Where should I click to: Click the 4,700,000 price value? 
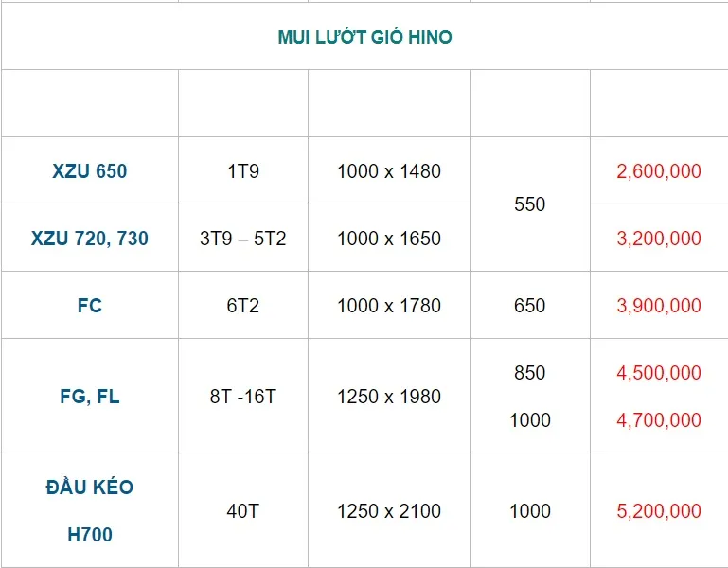click(x=658, y=420)
